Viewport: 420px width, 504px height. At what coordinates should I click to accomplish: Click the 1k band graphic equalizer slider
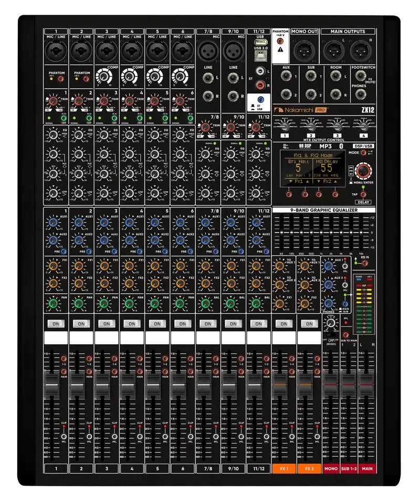pyautogui.click(x=321, y=232)
